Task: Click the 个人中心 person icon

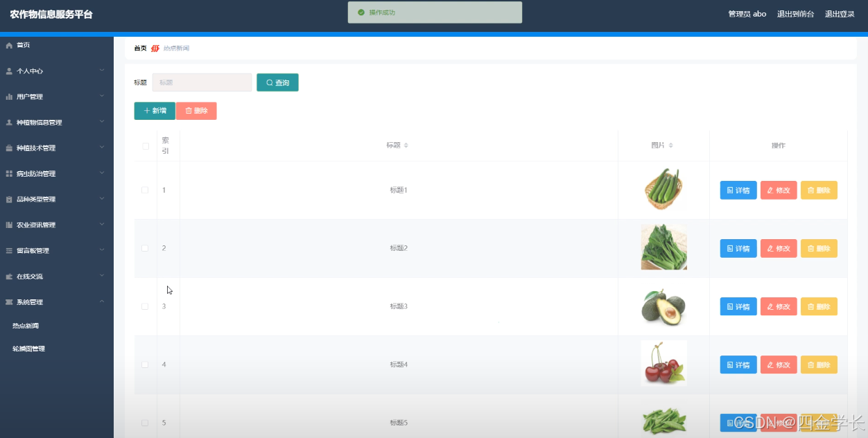Action: 9,71
